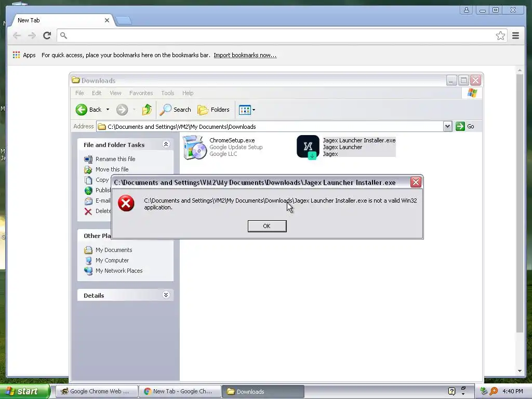Open the View menu in Downloads window
This screenshot has width=532, height=399.
click(115, 93)
